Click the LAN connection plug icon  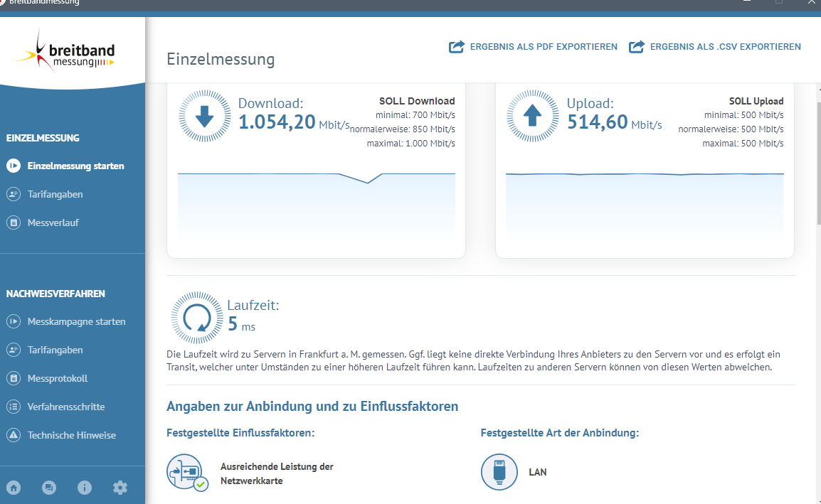[499, 472]
